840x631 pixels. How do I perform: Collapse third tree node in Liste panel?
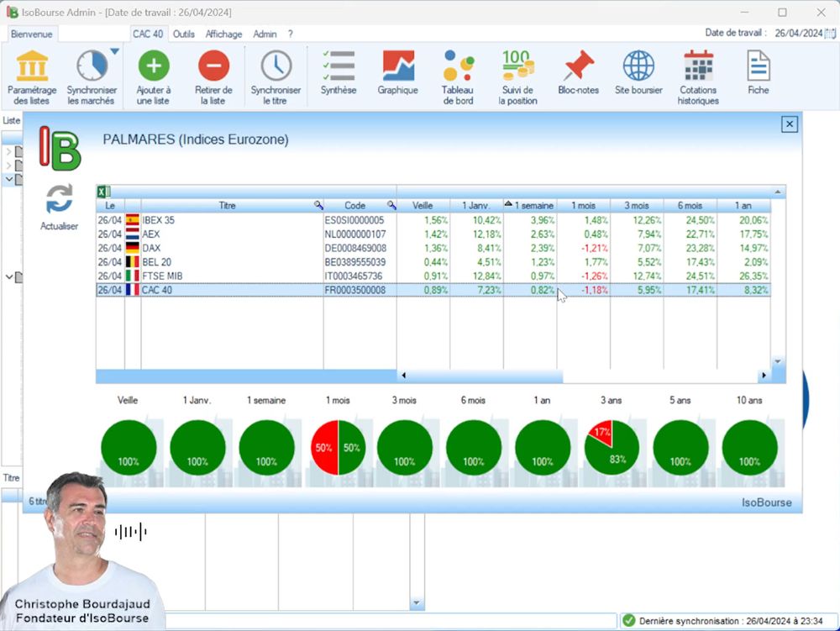coord(8,178)
